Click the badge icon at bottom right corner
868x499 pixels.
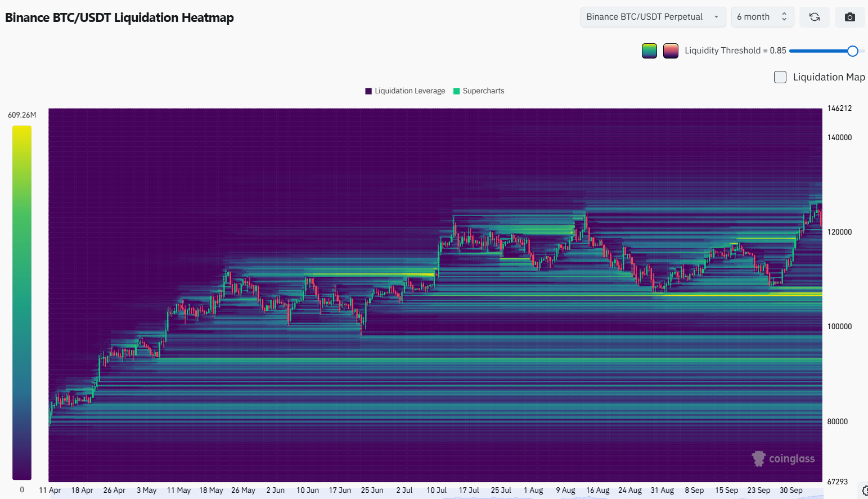865,491
